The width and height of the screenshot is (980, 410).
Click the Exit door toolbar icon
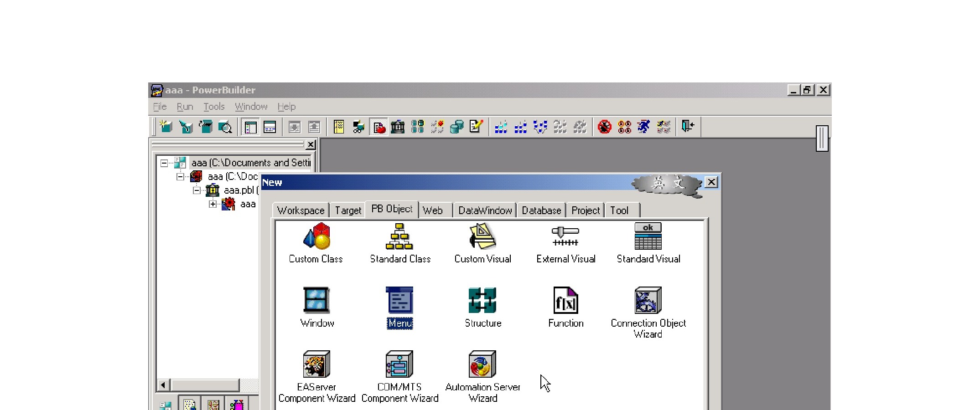(688, 127)
